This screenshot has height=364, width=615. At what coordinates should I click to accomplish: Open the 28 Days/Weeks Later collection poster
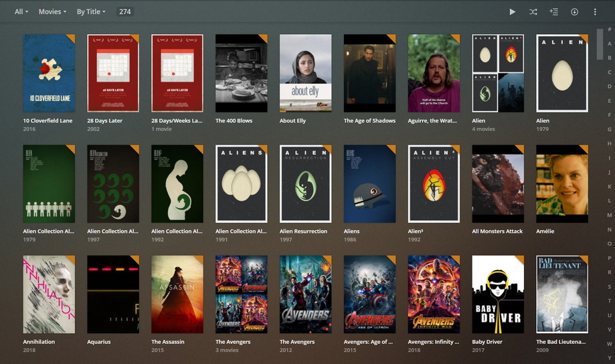[x=177, y=74]
